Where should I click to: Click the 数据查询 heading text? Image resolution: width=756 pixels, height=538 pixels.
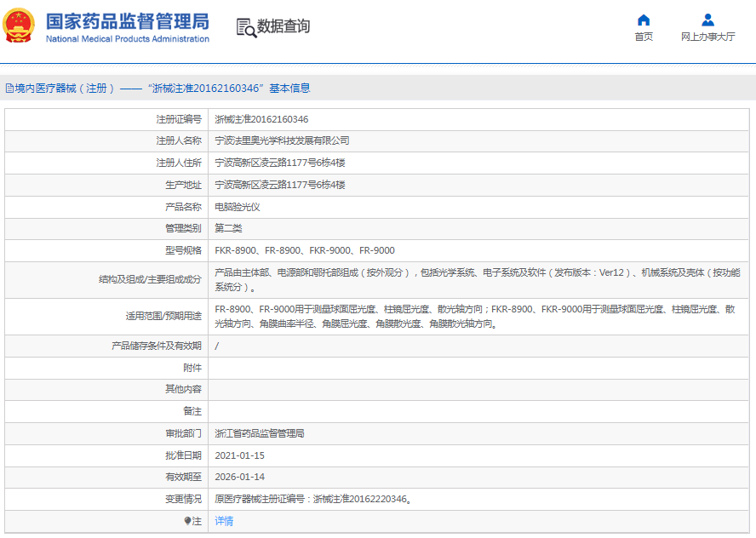pyautogui.click(x=283, y=26)
